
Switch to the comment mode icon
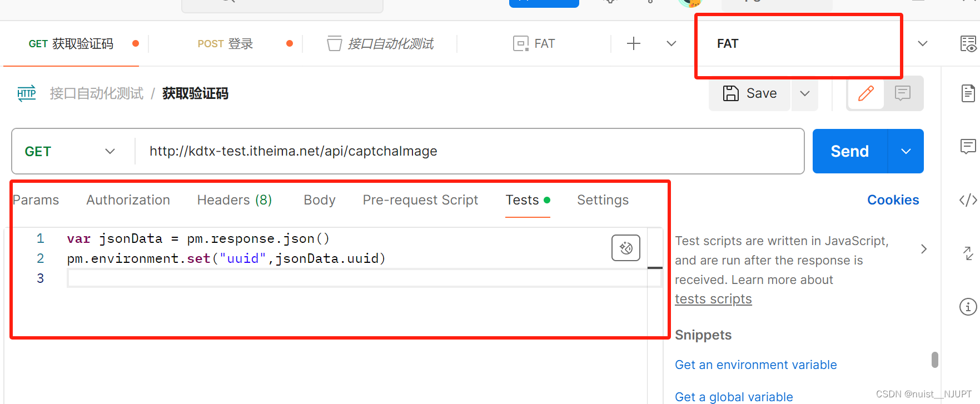point(903,93)
